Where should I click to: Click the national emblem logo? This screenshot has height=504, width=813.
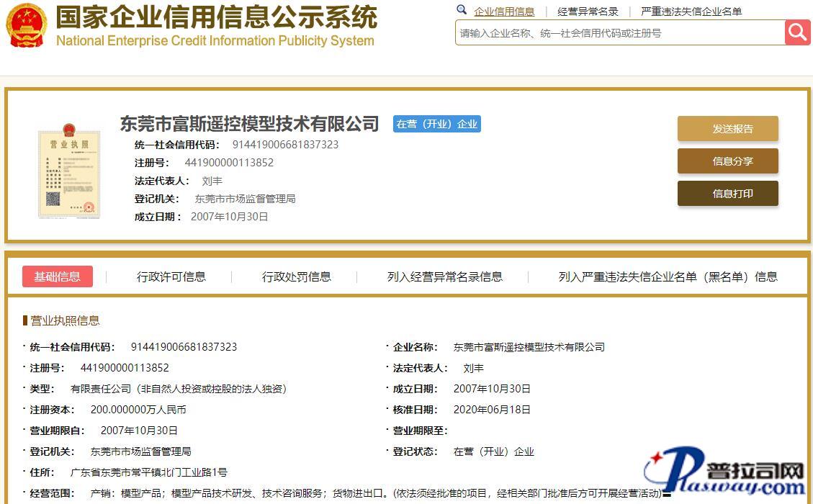26,26
